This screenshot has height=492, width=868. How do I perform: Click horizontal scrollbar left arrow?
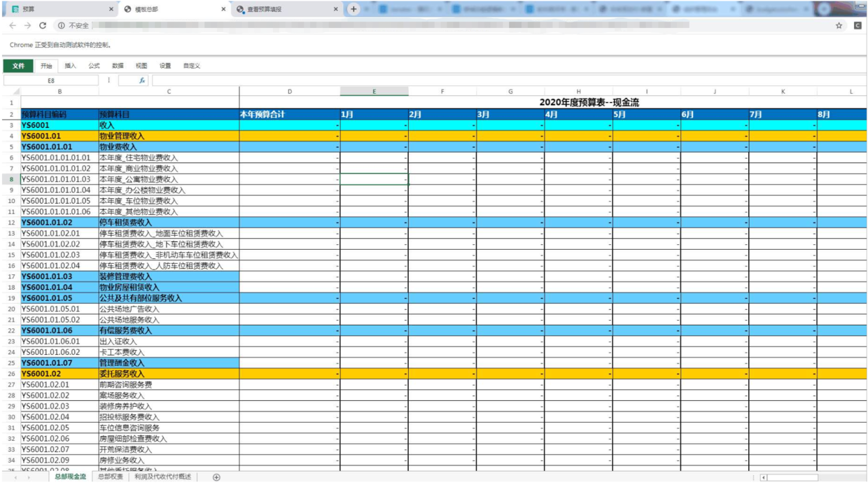pos(764,478)
